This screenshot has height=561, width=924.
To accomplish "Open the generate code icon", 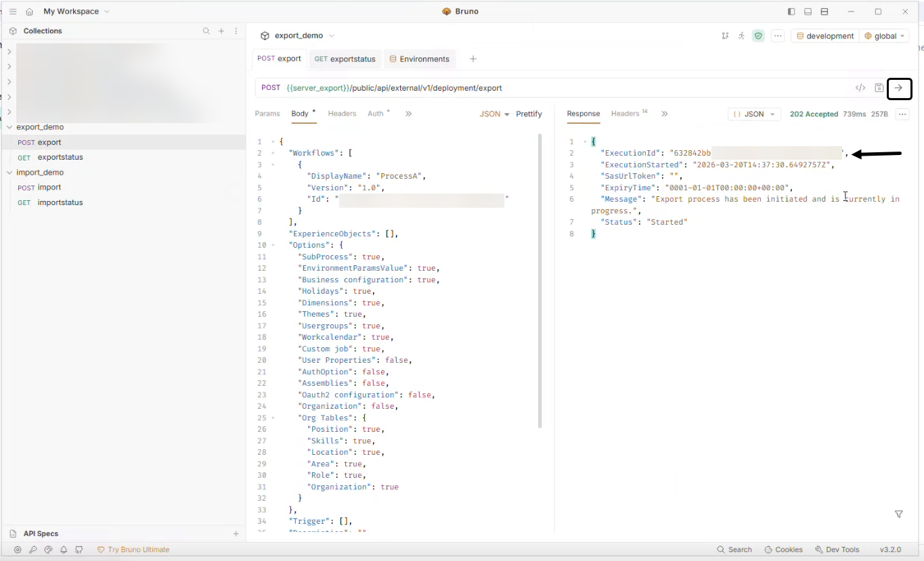I will (x=860, y=88).
